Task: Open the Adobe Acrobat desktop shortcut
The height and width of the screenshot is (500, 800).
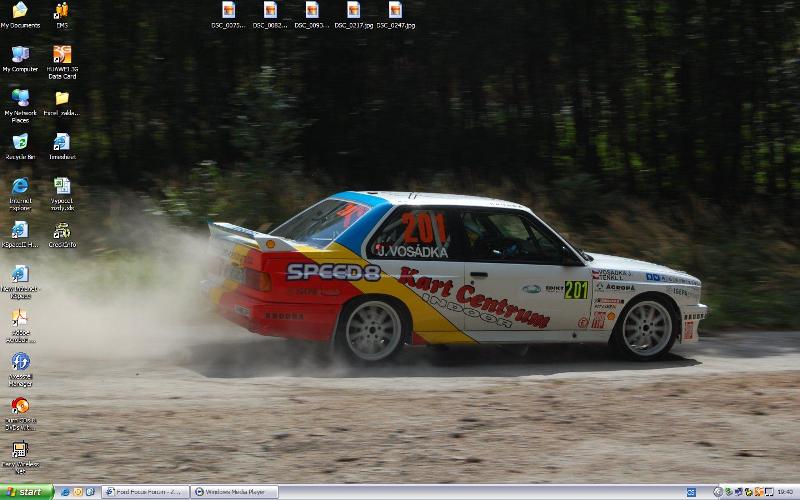Action: (x=20, y=319)
